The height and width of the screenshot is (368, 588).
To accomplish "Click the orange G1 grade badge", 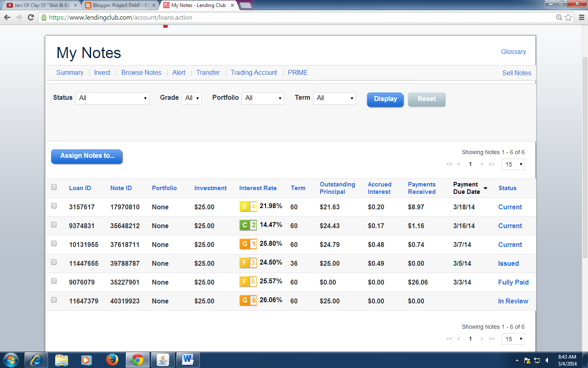I will point(248,244).
